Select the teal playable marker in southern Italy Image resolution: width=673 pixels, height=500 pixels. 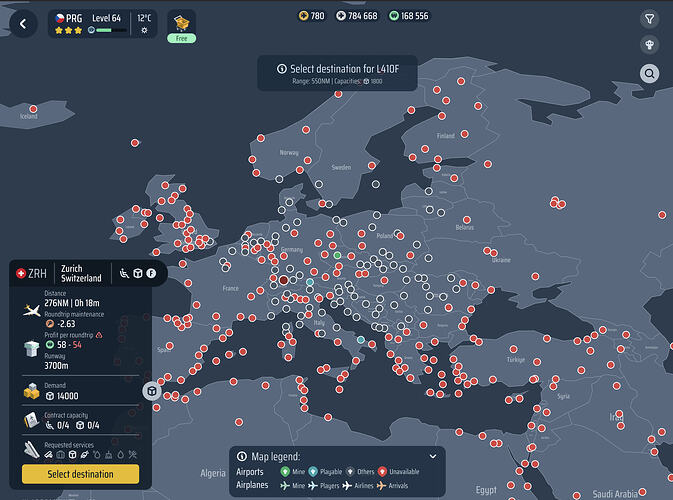(361, 340)
